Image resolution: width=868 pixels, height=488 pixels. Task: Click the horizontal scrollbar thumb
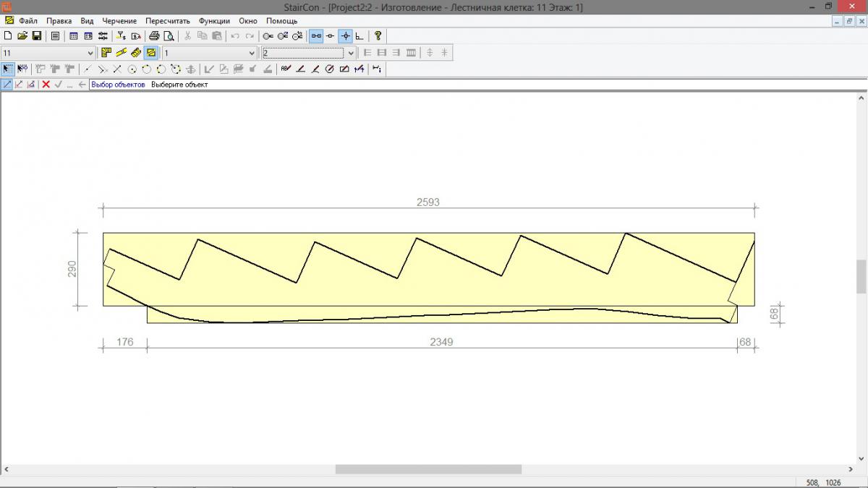428,469
